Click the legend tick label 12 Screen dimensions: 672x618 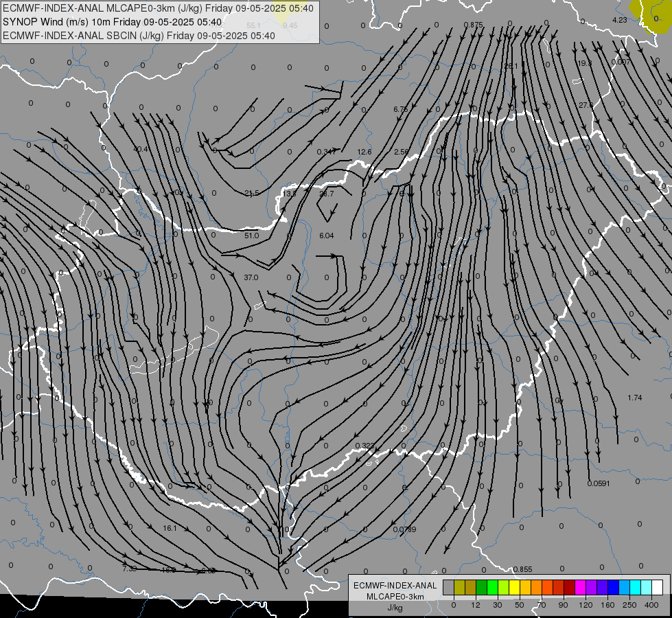(476, 605)
